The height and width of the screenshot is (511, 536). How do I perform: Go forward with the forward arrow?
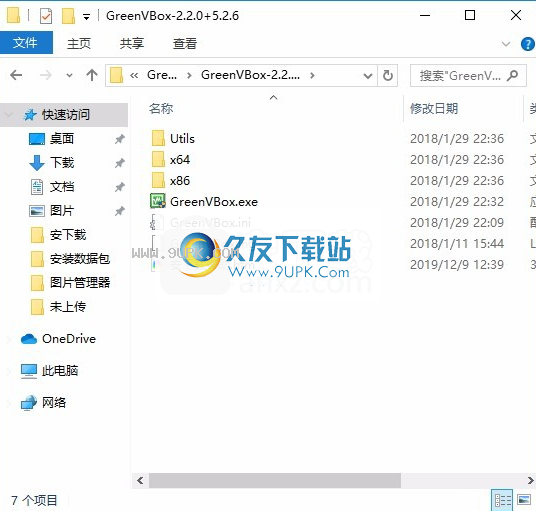pos(45,75)
